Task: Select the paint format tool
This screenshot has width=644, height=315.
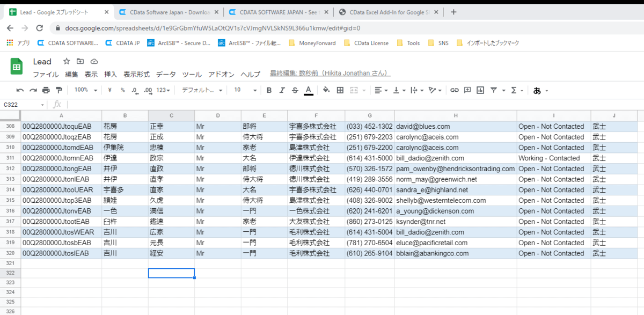Action: coord(59,90)
